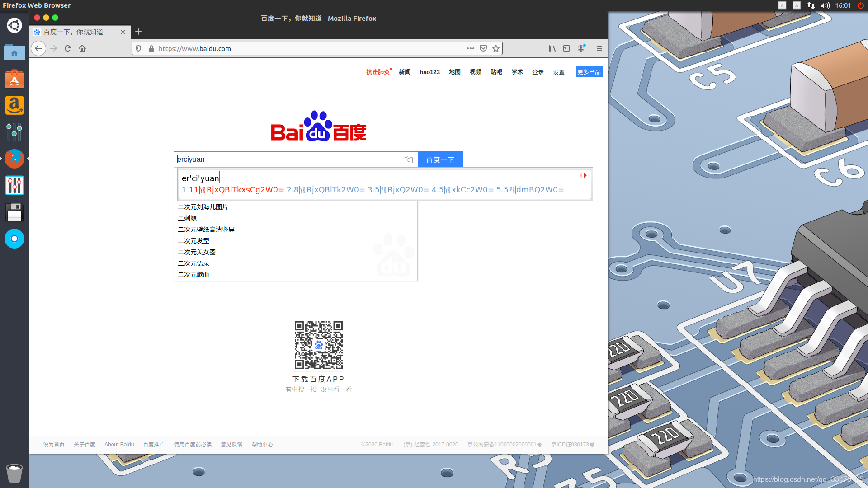
Task: Click the 关于百度 footer link
Action: pos(85,445)
